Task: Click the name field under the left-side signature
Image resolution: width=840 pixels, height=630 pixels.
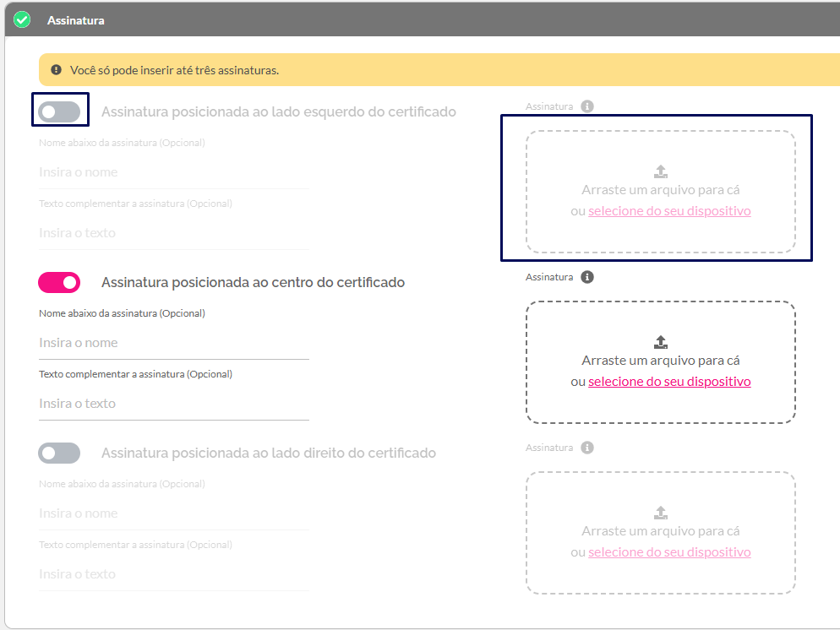Action: (x=174, y=173)
